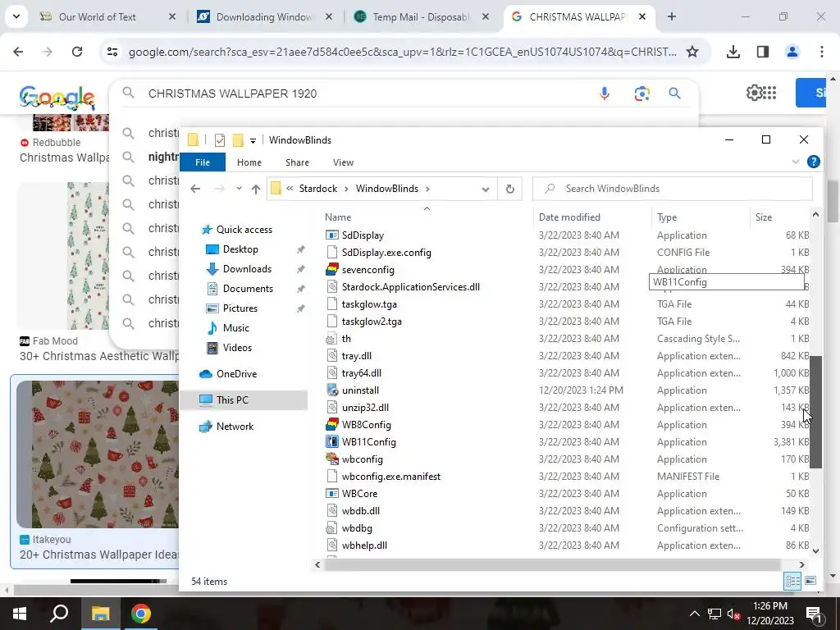The image size is (840, 630).
Task: Open the notification center
Action: [x=814, y=614]
